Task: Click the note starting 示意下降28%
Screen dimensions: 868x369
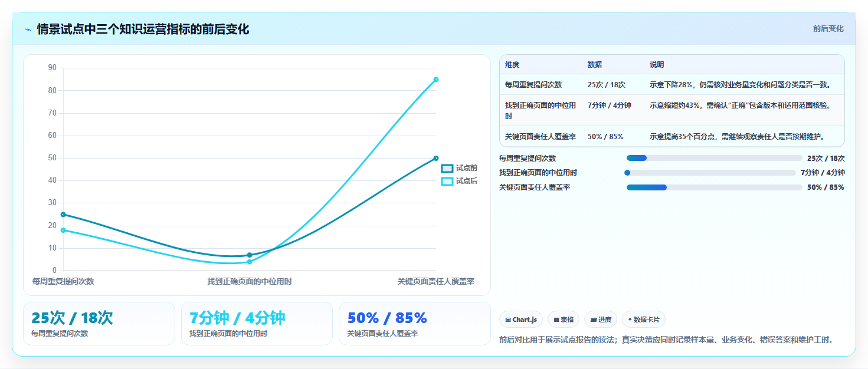Action: point(741,85)
